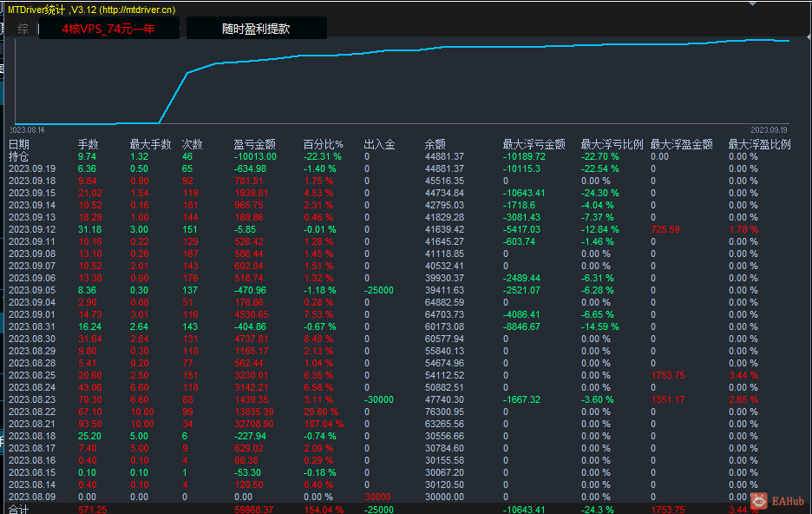
Task: Click the 4核VPS_74元一年 banner button
Action: tap(108, 29)
